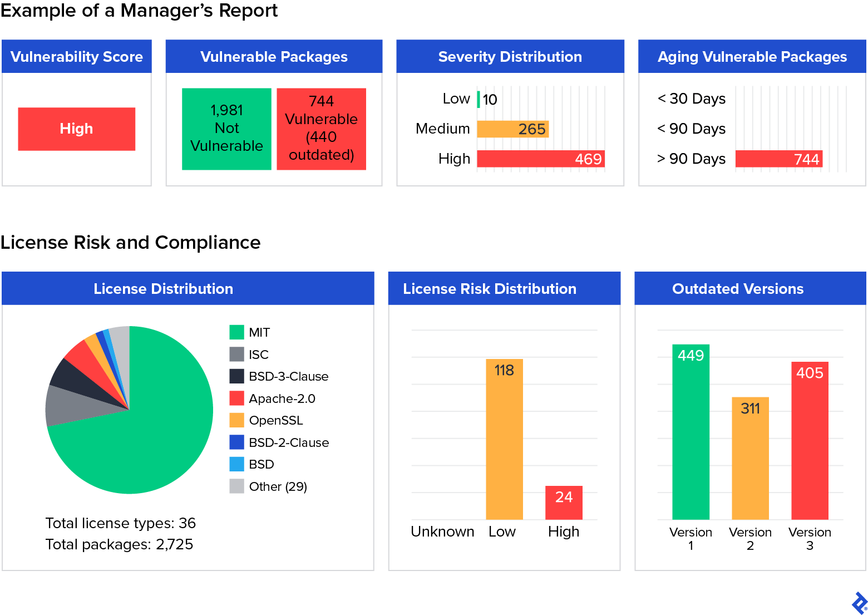
Task: Click the Total packages: 2,725 text
Action: click(119, 544)
